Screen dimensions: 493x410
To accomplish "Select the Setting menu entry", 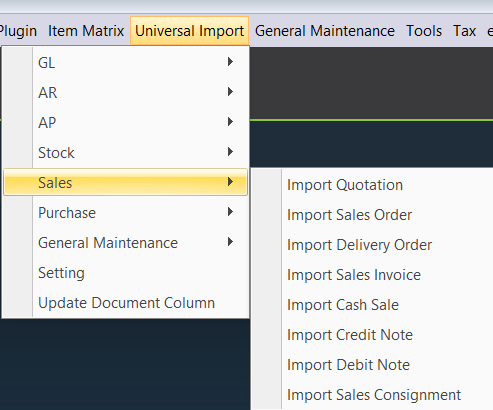I will (125, 272).
